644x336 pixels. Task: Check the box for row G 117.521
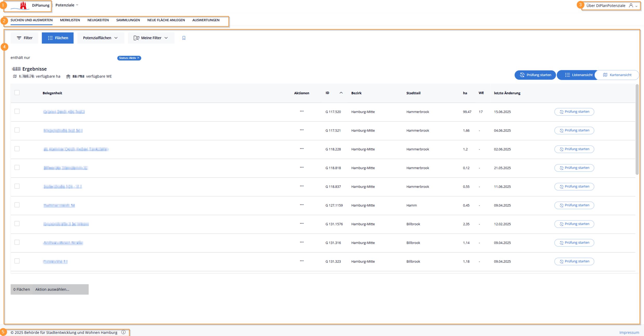[x=17, y=130]
